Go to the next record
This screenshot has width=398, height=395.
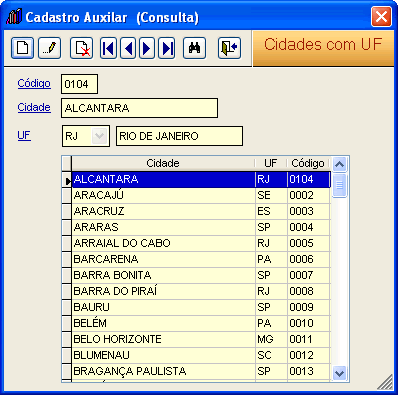tap(147, 48)
